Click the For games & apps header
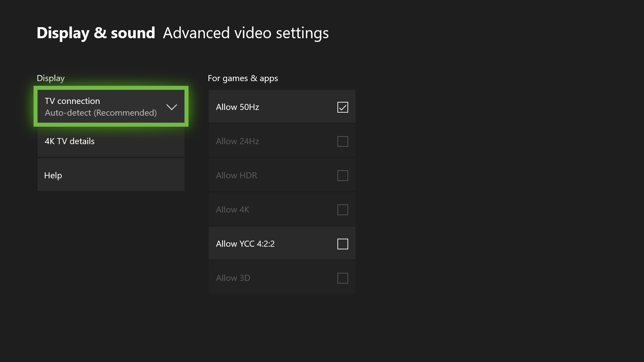Viewport: 644px width, 362px height. click(243, 78)
